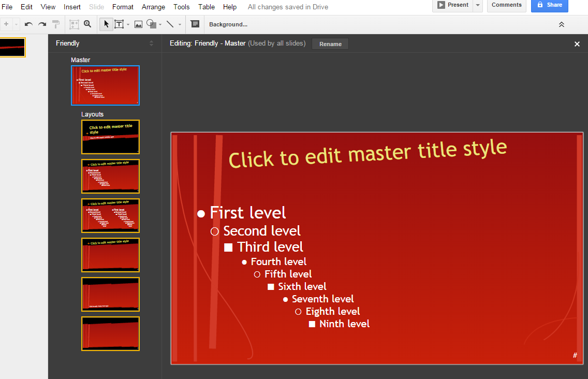This screenshot has width=588, height=379.
Task: Click the insert image icon
Action: [x=138, y=24]
